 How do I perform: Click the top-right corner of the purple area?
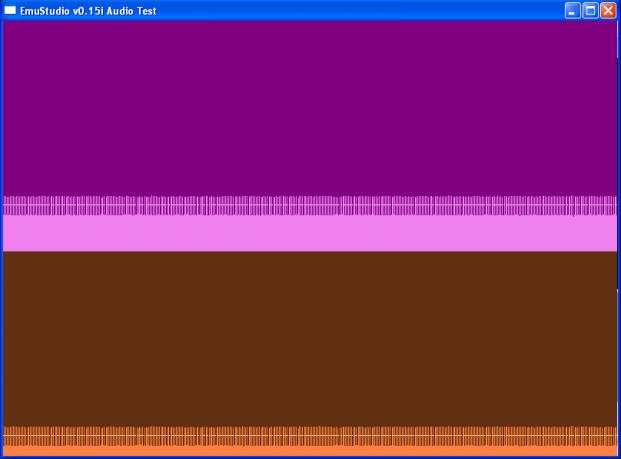pos(614,24)
